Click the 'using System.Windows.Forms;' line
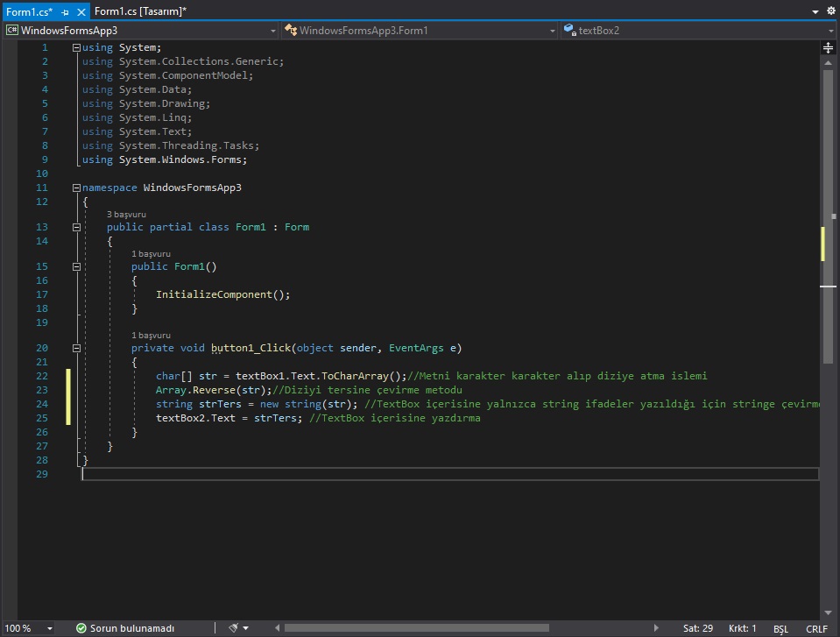The image size is (840, 637). [x=165, y=159]
